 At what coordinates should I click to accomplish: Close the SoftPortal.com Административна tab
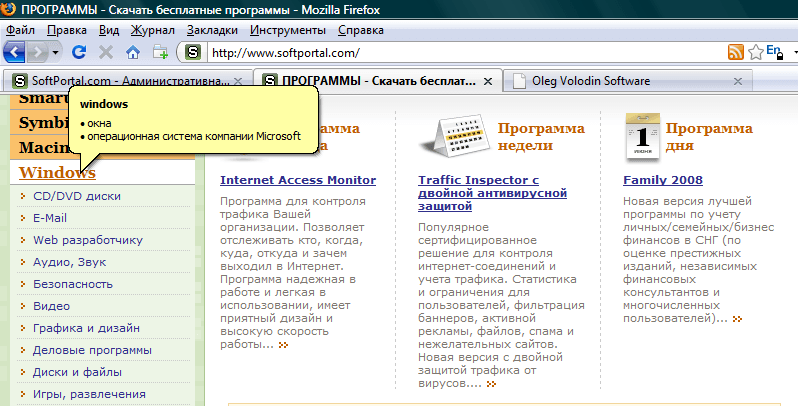click(x=238, y=81)
